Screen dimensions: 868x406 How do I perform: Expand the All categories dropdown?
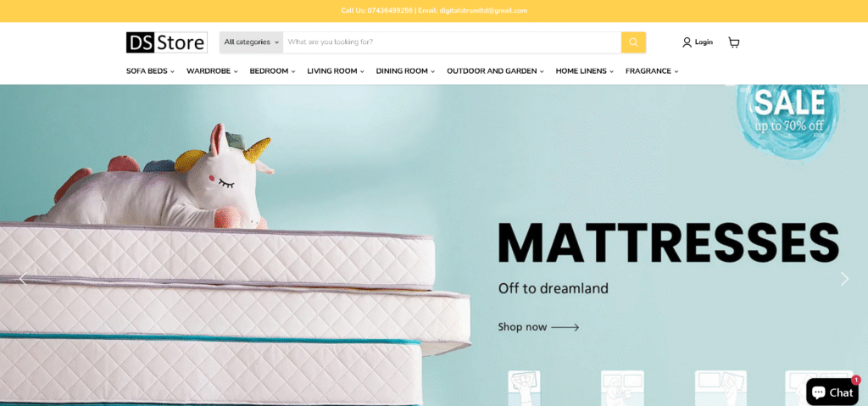tap(251, 42)
